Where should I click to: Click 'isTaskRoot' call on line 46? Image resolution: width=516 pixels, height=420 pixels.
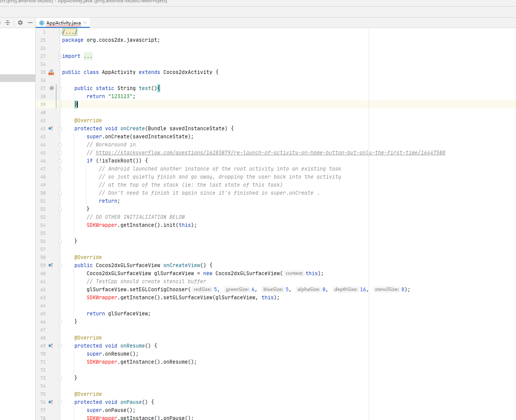[117, 161]
